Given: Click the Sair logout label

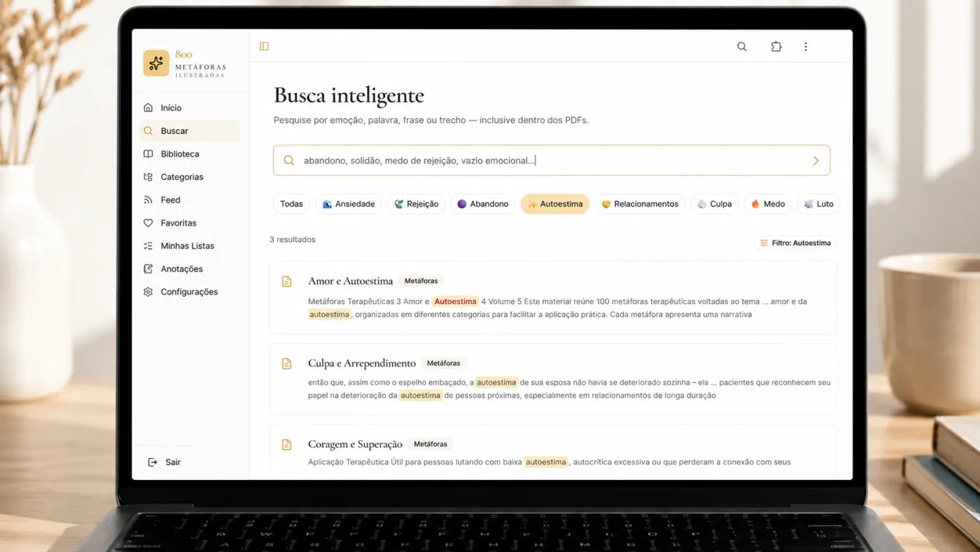Looking at the screenshot, I should point(173,462).
